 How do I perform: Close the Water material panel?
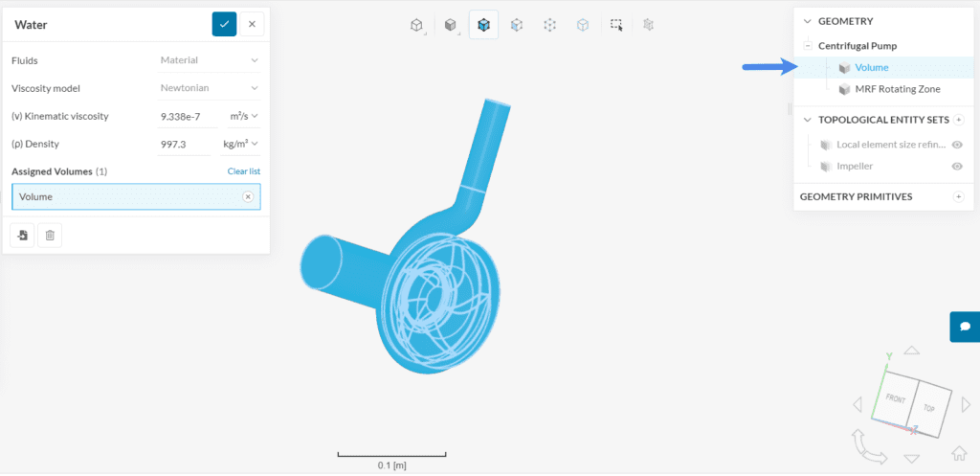point(252,24)
